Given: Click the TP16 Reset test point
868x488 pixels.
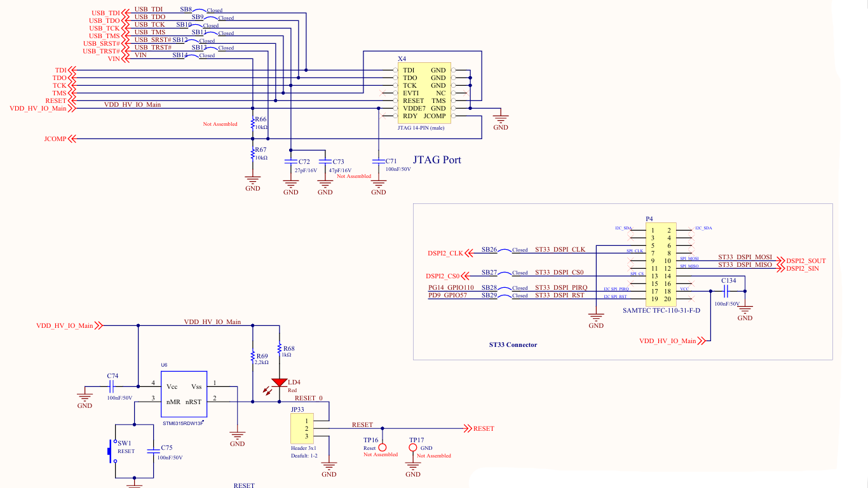Looking at the screenshot, I should click(x=383, y=448).
